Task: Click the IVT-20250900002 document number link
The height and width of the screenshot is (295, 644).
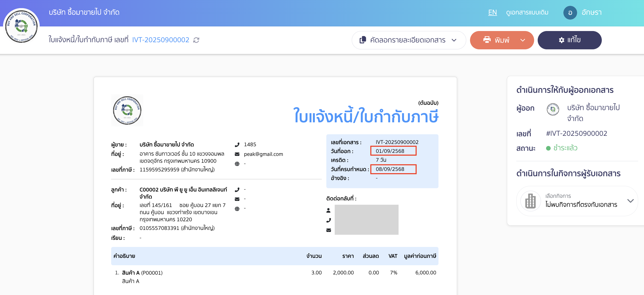Action: click(160, 40)
